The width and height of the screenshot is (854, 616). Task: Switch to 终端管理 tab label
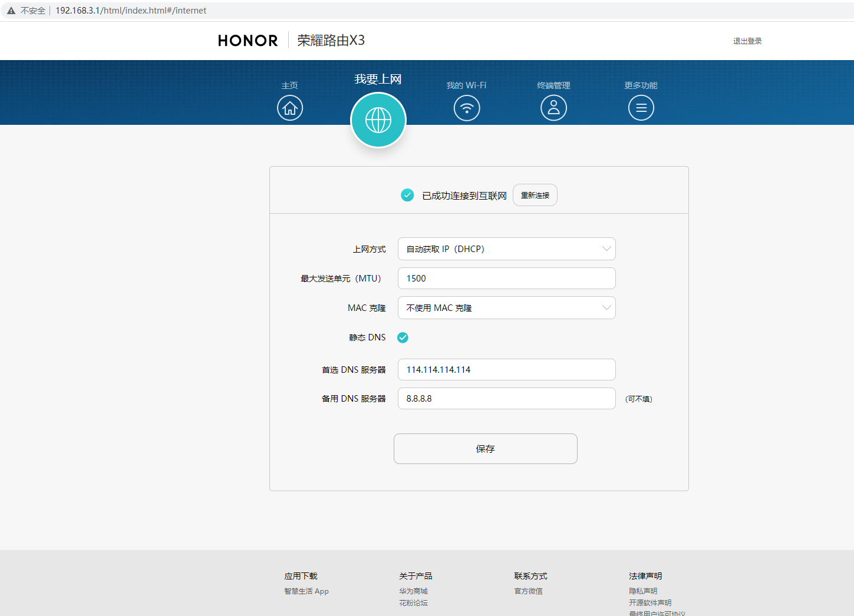[553, 85]
